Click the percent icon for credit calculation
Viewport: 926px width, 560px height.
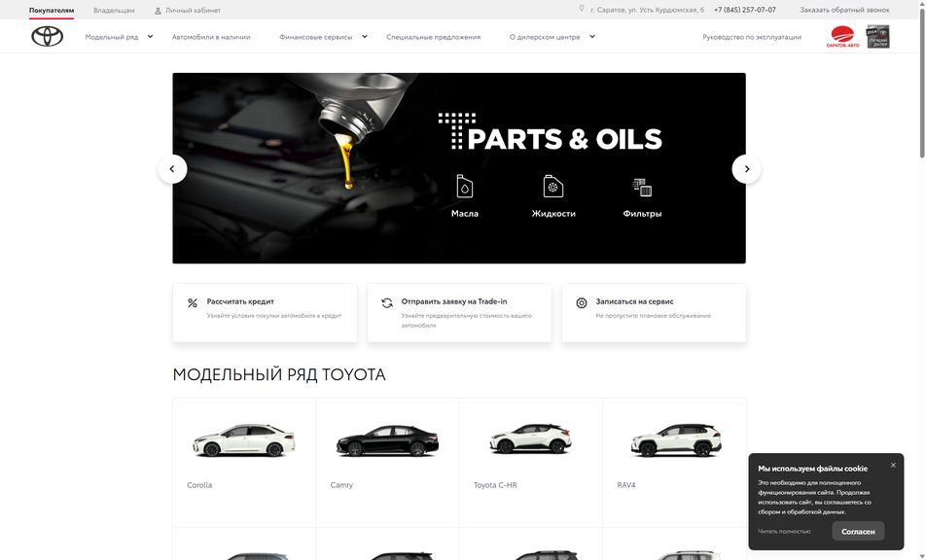193,302
